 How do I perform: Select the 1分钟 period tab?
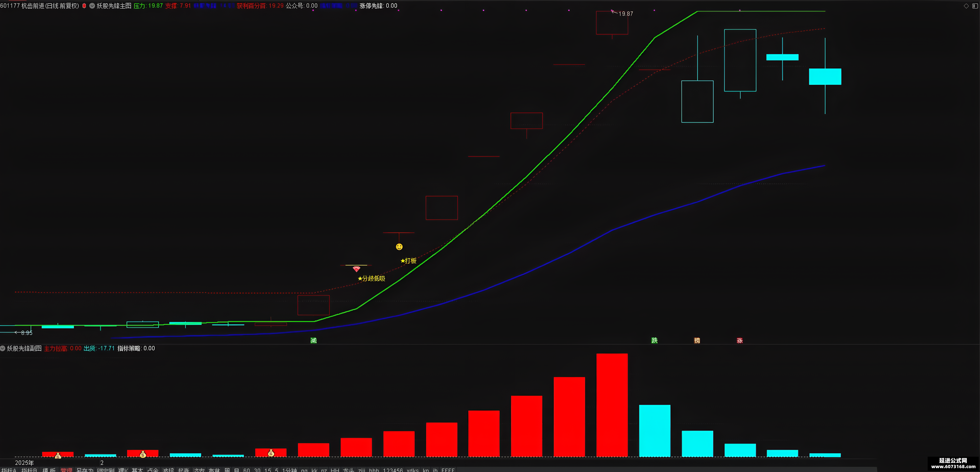pos(289,470)
